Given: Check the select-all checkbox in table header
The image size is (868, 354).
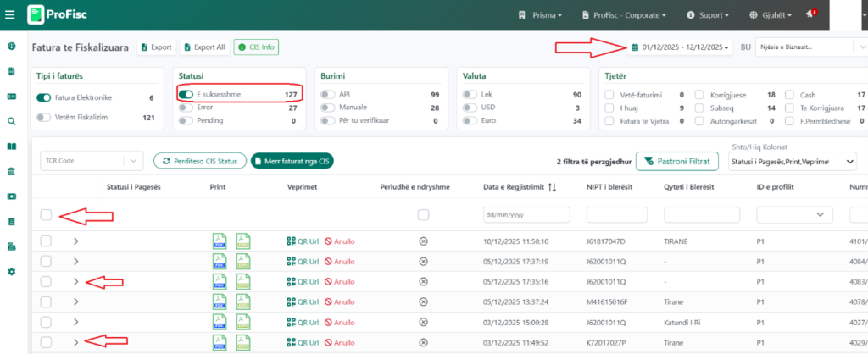Looking at the screenshot, I should point(46,214).
